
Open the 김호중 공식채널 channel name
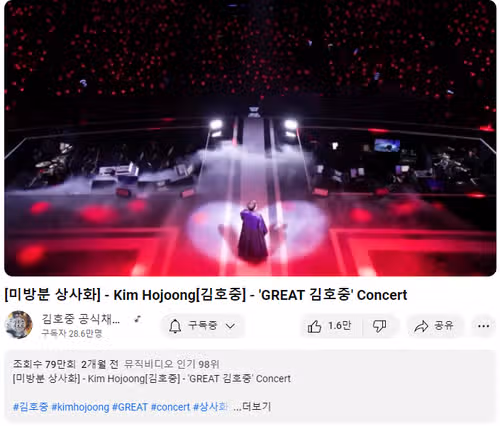tap(81, 319)
